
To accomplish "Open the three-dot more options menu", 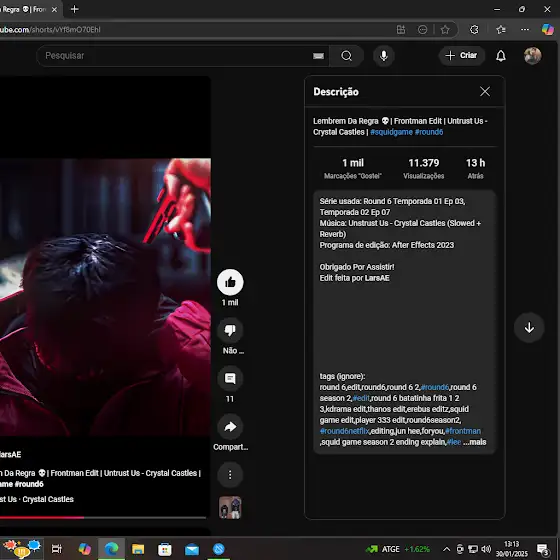I will (x=230, y=475).
